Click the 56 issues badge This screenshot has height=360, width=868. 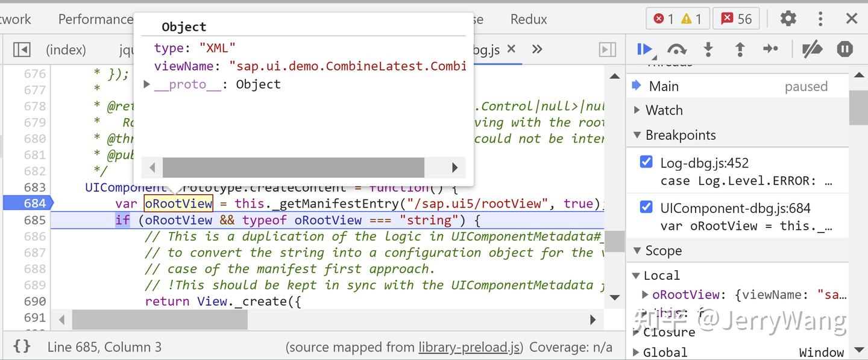[x=736, y=19]
